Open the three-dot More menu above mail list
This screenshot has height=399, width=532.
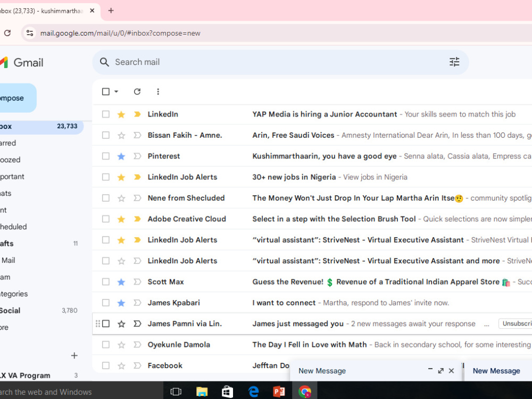click(x=158, y=92)
